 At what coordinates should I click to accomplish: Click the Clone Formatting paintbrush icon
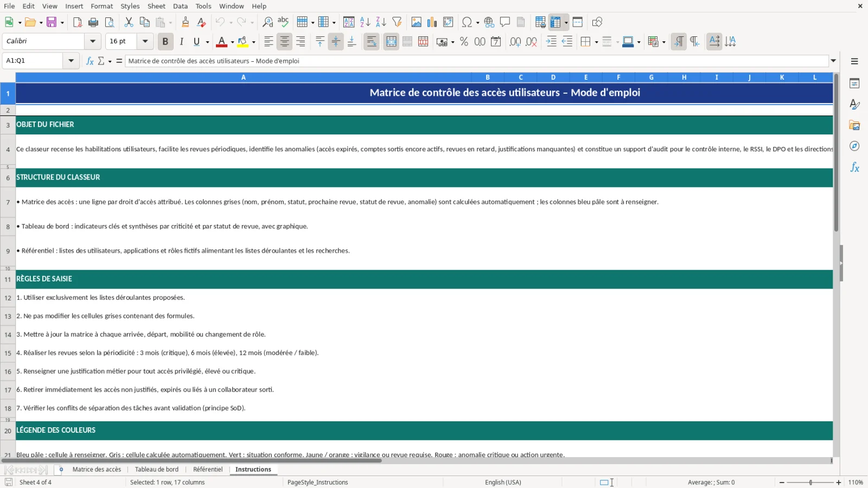coord(186,22)
